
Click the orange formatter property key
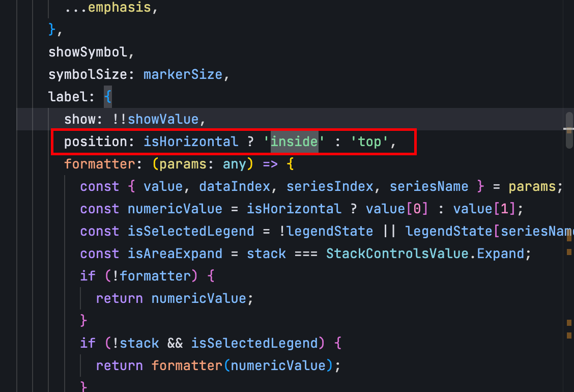(x=100, y=164)
